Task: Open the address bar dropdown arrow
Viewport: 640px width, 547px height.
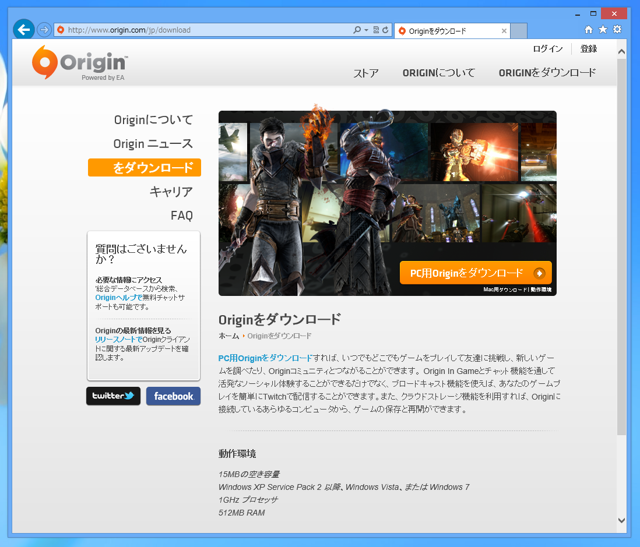Action: click(x=366, y=30)
